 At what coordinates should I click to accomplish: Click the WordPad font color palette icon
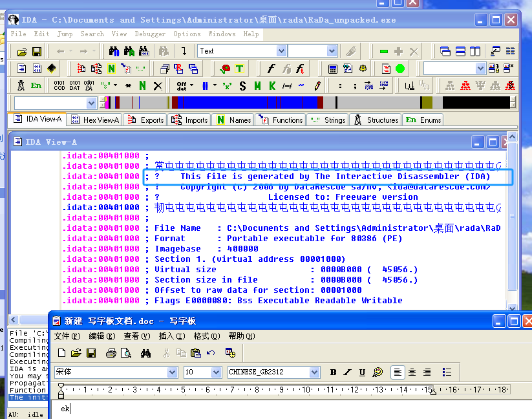[x=378, y=372]
